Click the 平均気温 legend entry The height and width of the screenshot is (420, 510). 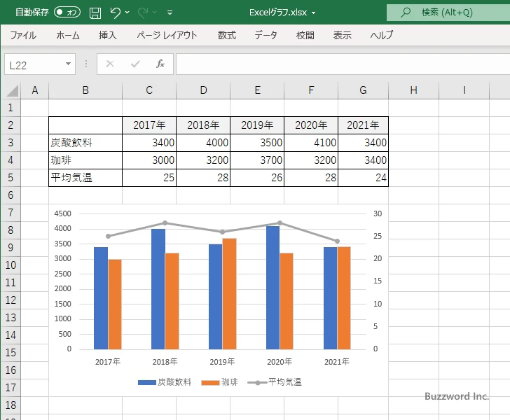tap(275, 382)
